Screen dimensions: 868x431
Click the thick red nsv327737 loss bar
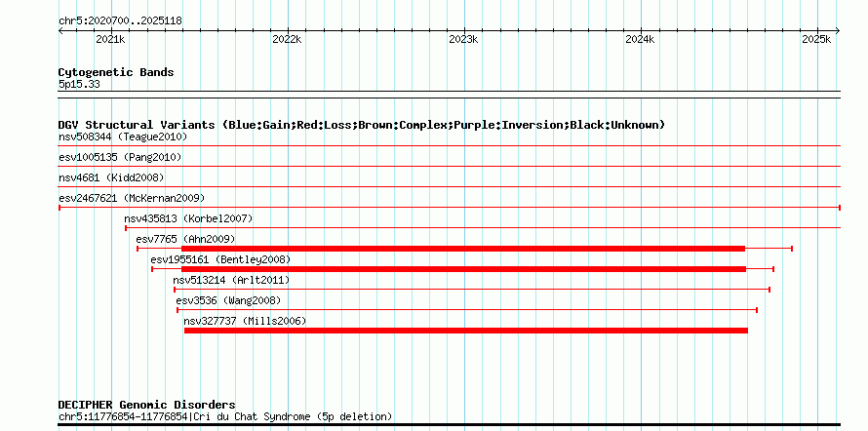tap(466, 331)
